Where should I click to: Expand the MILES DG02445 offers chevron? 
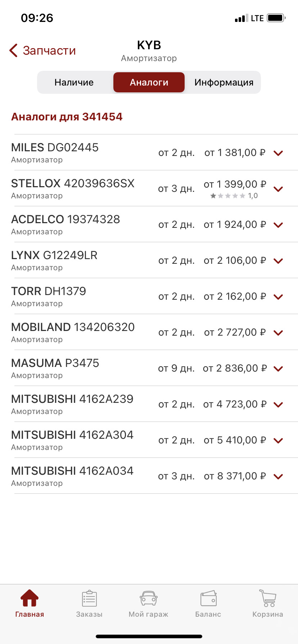[x=278, y=153]
